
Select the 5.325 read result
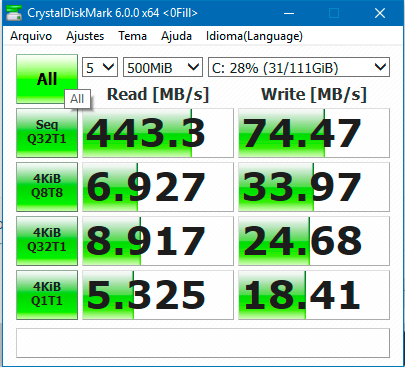click(x=158, y=295)
